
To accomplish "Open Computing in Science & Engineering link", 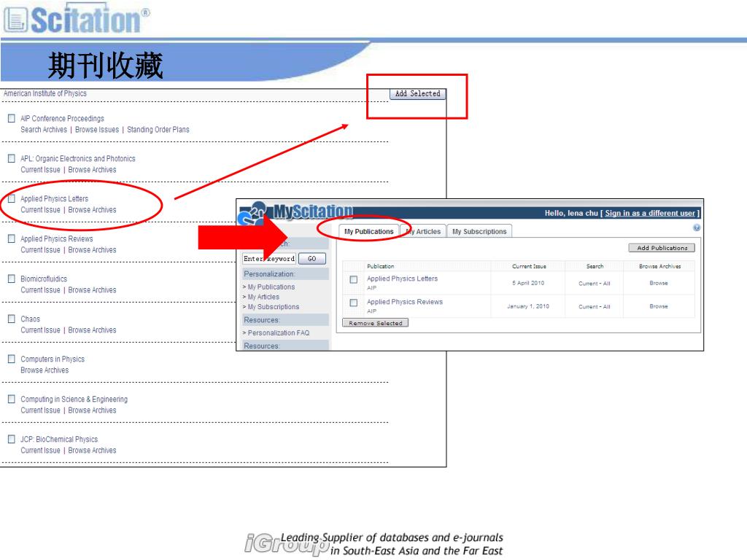I will 74,399.
